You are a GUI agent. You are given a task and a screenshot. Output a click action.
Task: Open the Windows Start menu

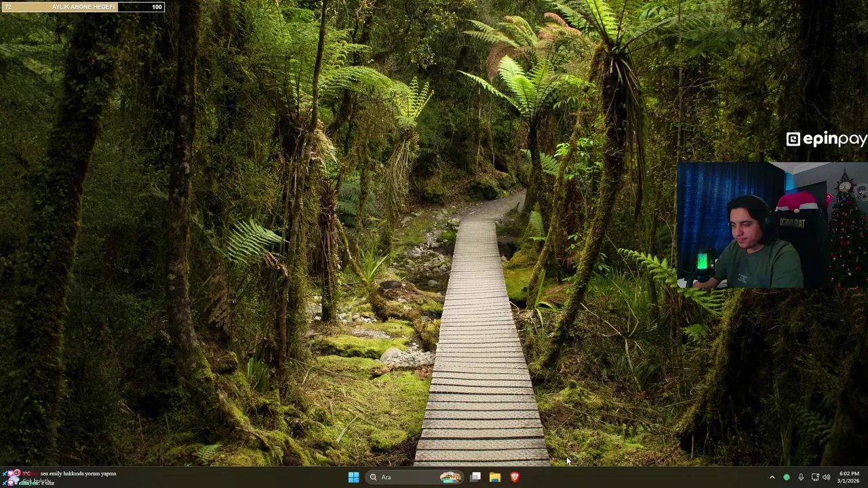353,477
